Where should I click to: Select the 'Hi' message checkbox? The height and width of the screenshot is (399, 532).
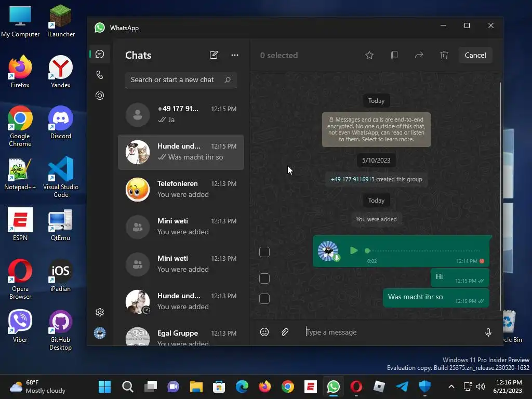264,278
